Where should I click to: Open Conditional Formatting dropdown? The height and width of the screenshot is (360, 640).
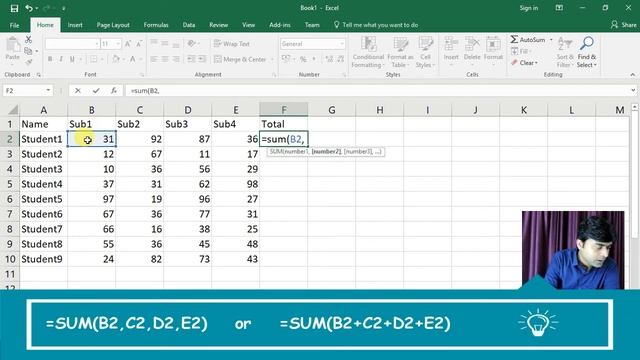tap(368, 52)
